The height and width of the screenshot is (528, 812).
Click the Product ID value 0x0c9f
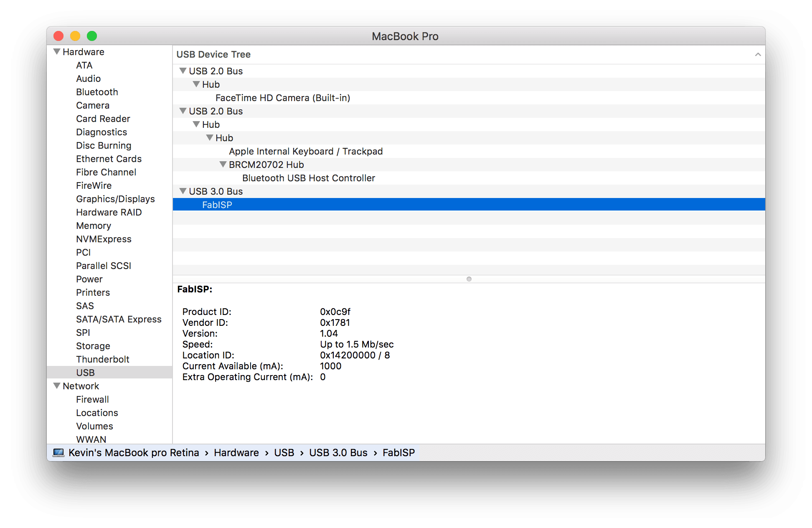(335, 312)
